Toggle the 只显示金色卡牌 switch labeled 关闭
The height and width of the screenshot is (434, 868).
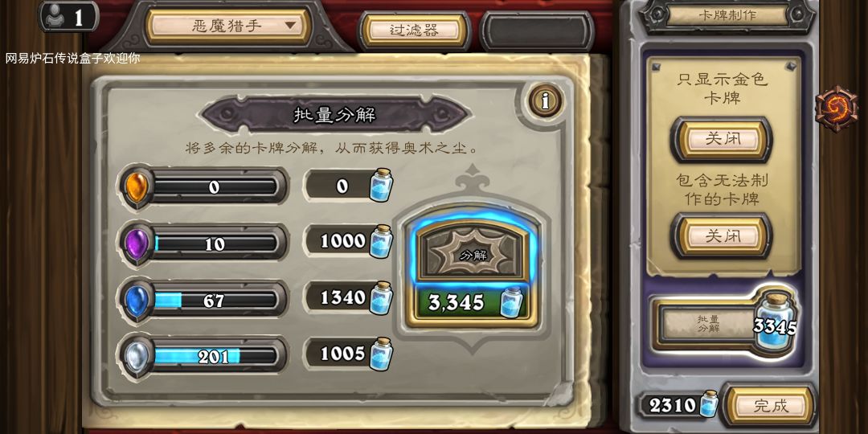coord(722,139)
